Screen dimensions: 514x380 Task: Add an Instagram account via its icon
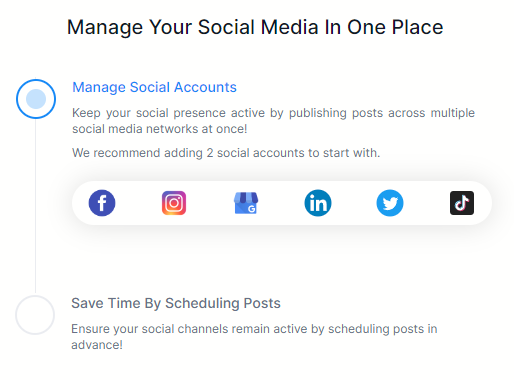point(174,203)
